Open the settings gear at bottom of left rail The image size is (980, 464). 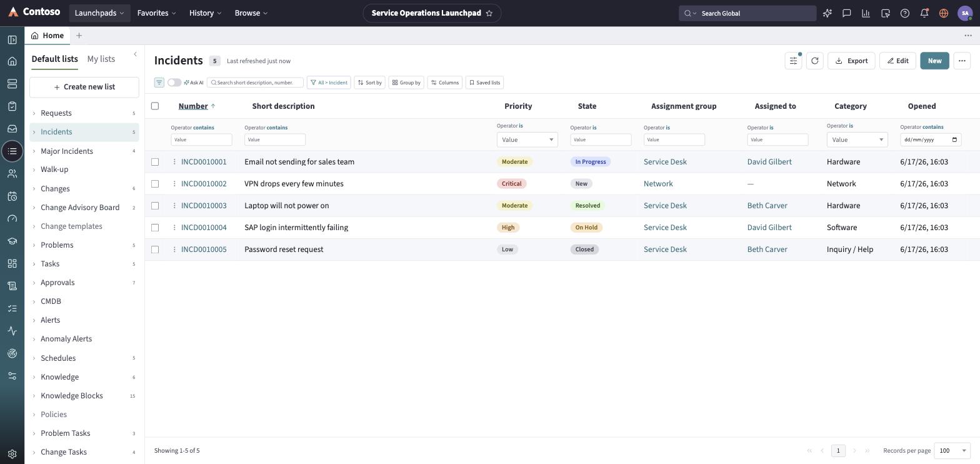tap(12, 454)
